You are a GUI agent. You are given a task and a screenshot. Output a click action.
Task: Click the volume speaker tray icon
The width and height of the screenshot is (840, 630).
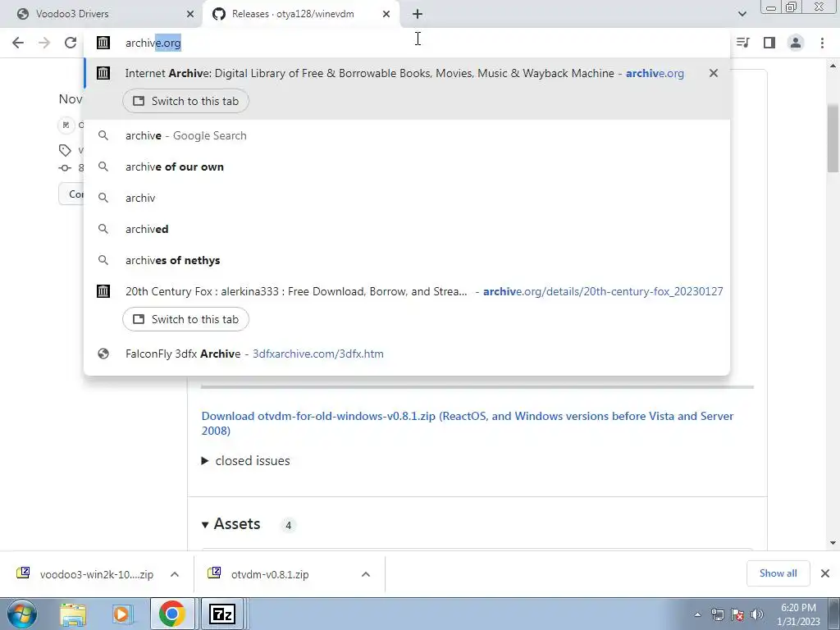(x=757, y=615)
